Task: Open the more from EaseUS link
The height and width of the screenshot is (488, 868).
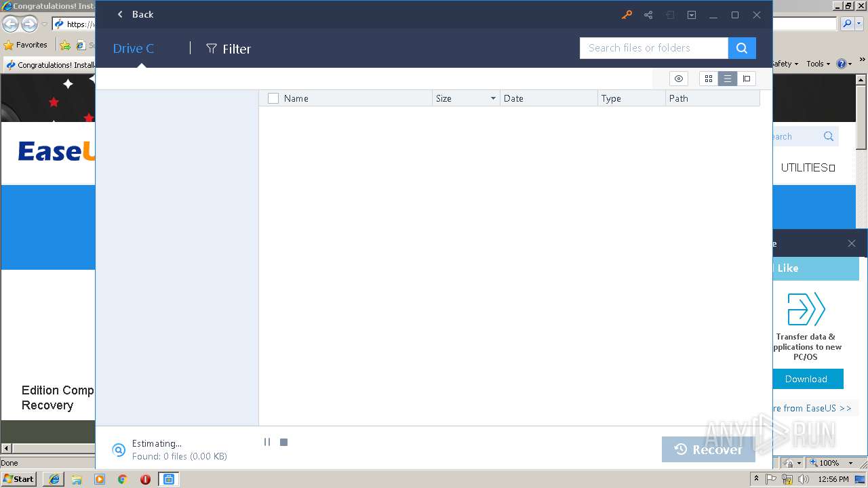Action: 811,408
